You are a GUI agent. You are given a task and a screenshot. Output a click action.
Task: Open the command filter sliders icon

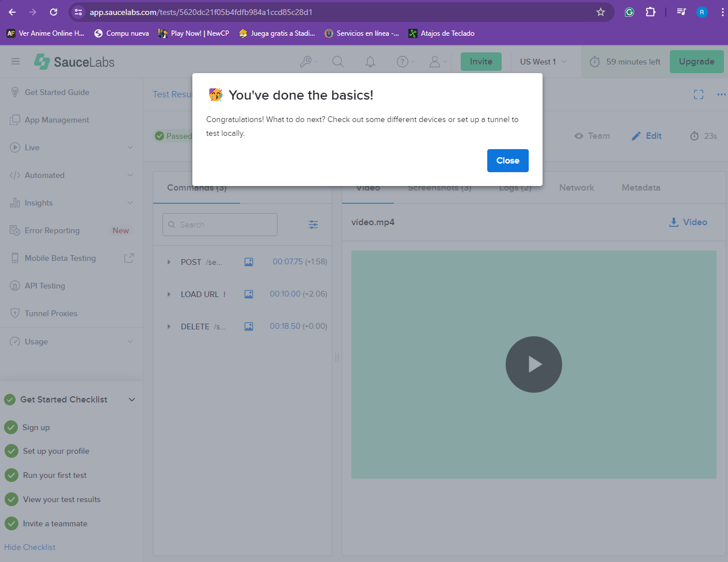point(313,225)
